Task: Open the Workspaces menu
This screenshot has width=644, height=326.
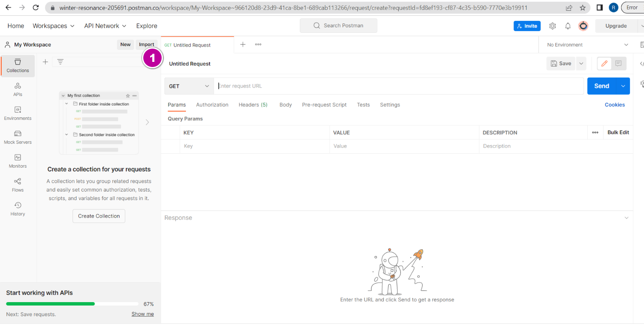Action: (53, 26)
